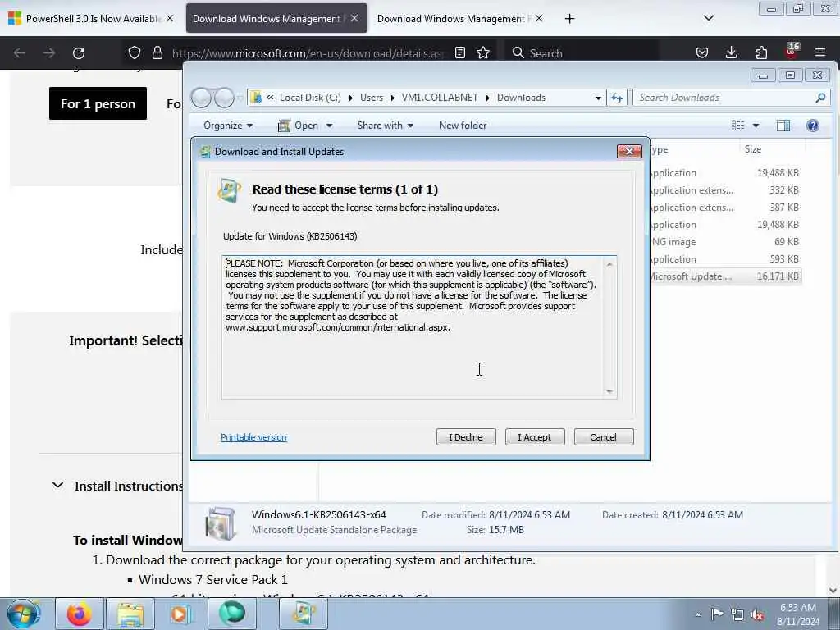This screenshot has width=840, height=630.
Task: Open the Organize menu
Action: click(228, 126)
